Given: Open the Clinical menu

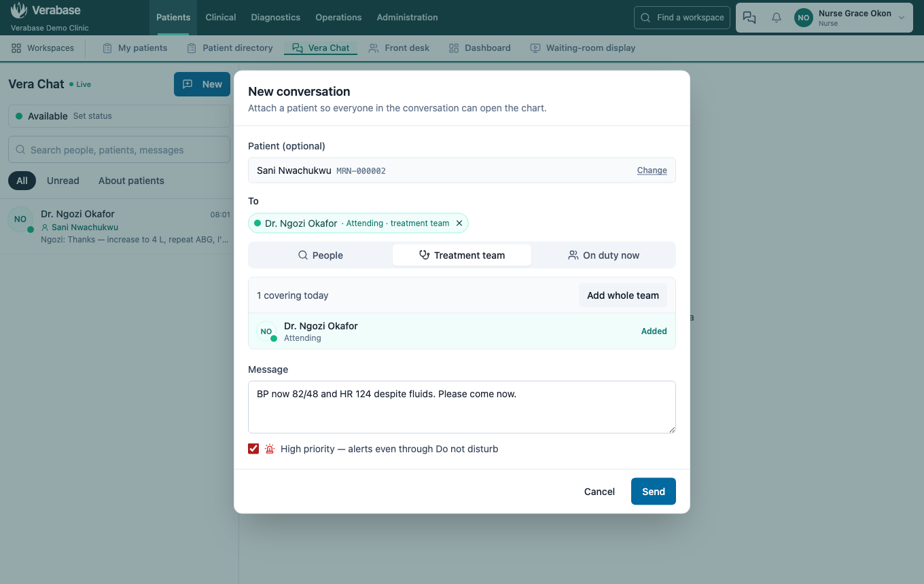Looking at the screenshot, I should click(x=221, y=18).
